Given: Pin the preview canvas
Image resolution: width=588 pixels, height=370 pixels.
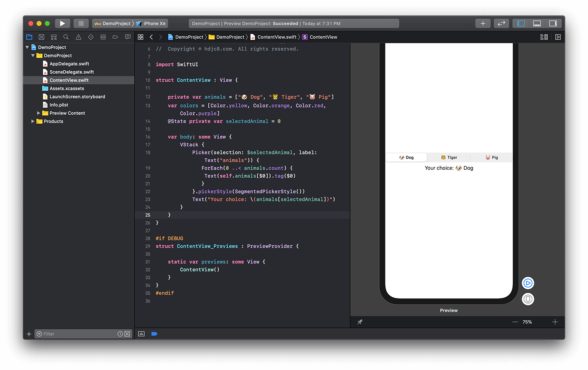Looking at the screenshot, I should (360, 322).
